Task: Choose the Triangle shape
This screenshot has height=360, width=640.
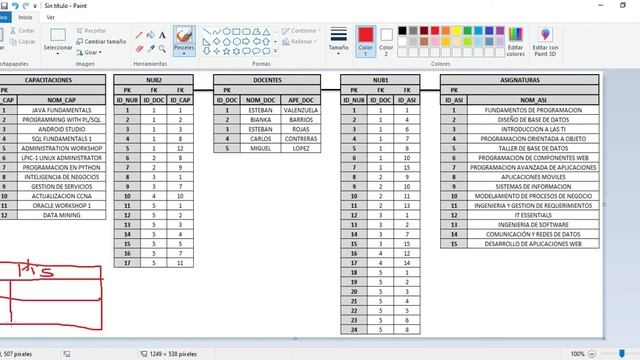Action: click(x=266, y=31)
